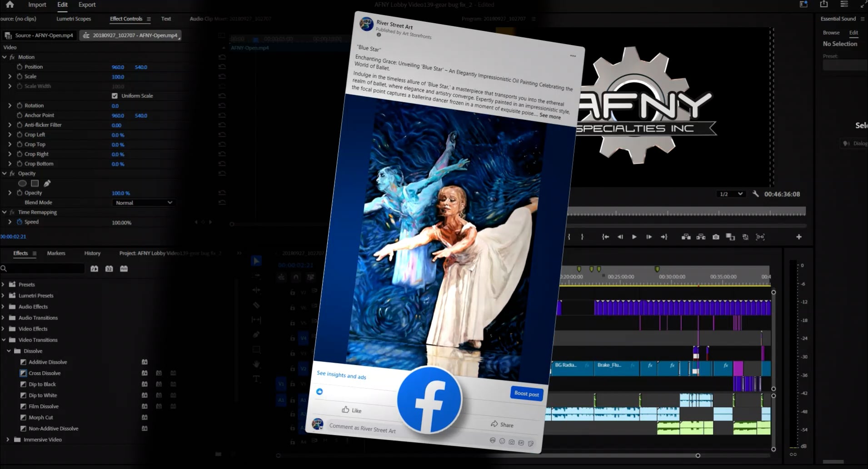This screenshot has height=469, width=868.
Task: Go to Out point button
Action: (664, 237)
